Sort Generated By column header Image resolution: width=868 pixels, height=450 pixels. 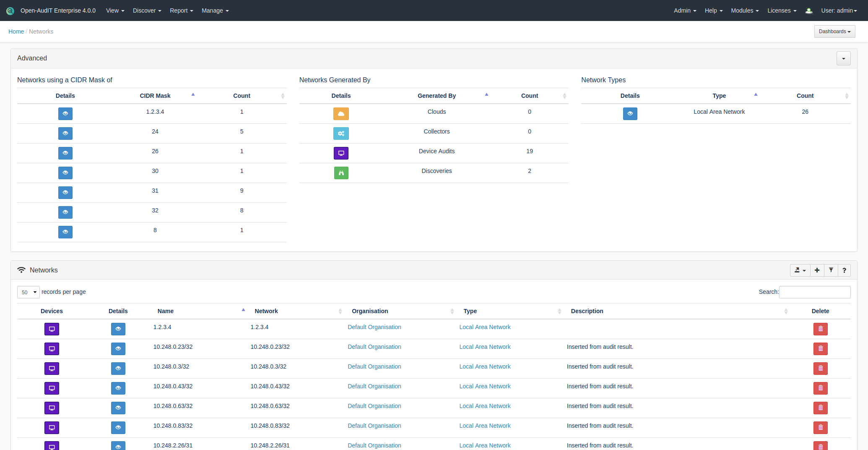[x=437, y=96]
